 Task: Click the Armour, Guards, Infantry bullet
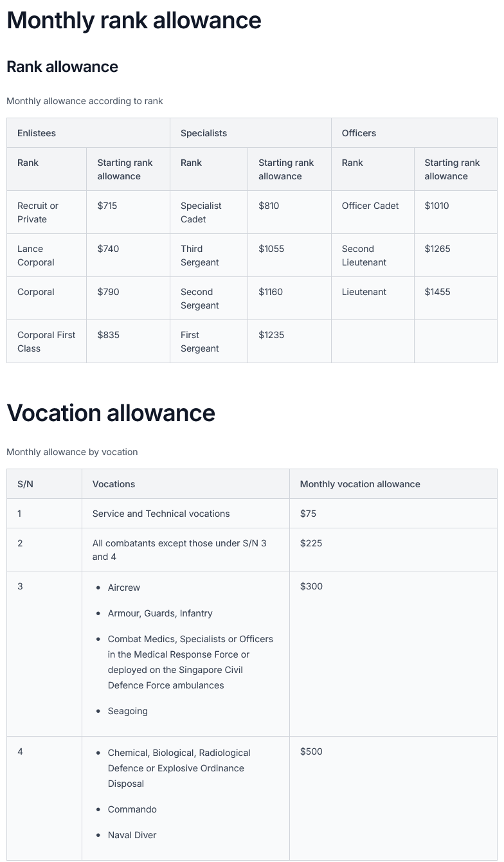160,613
